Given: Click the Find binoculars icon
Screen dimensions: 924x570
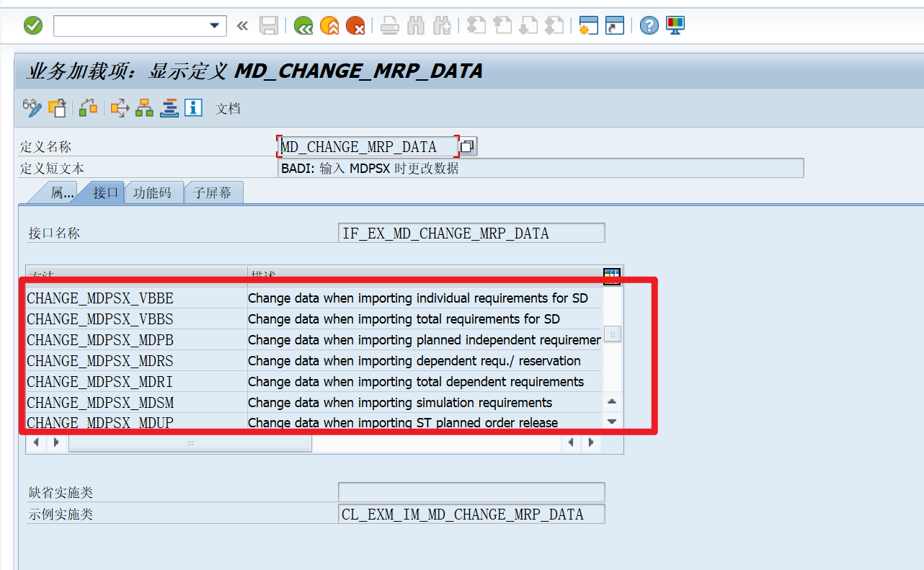Looking at the screenshot, I should (416, 26).
